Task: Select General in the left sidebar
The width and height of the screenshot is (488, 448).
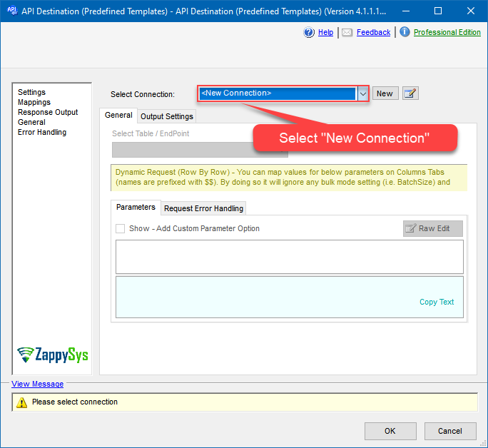Action: pyautogui.click(x=31, y=122)
